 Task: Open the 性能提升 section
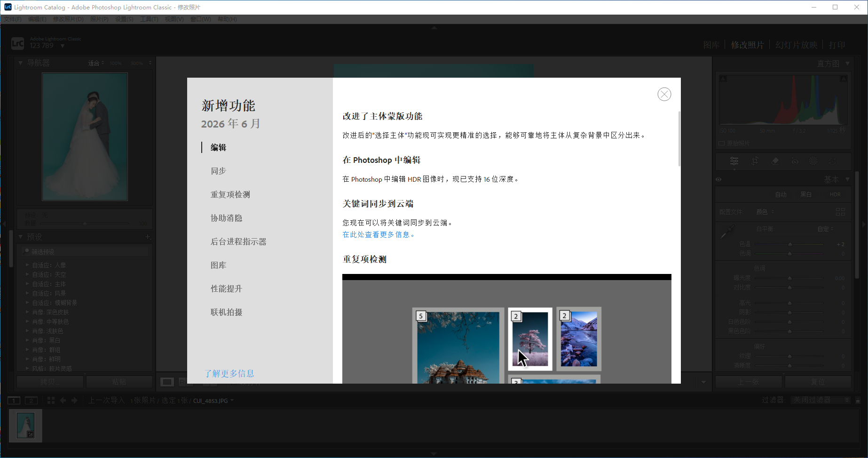[x=226, y=289]
